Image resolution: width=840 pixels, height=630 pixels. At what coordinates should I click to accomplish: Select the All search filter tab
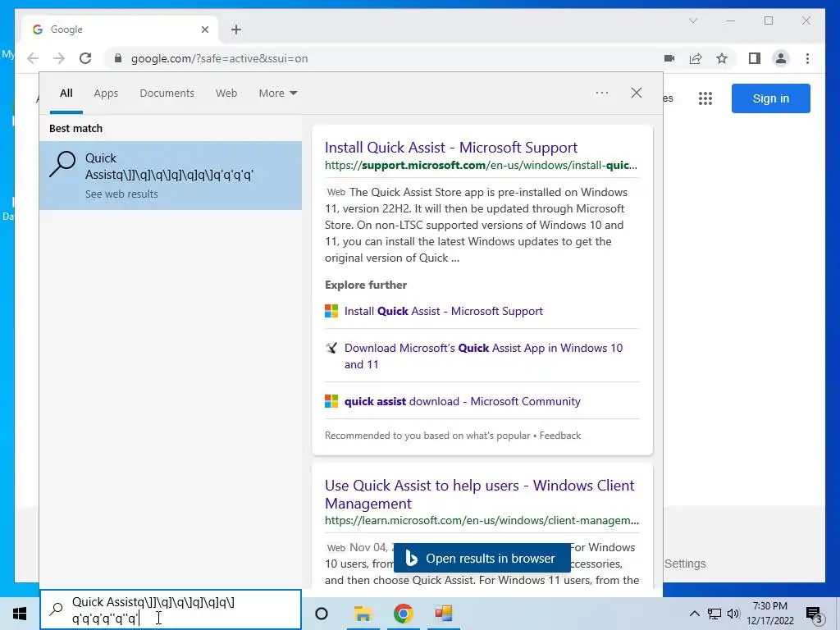pyautogui.click(x=66, y=94)
